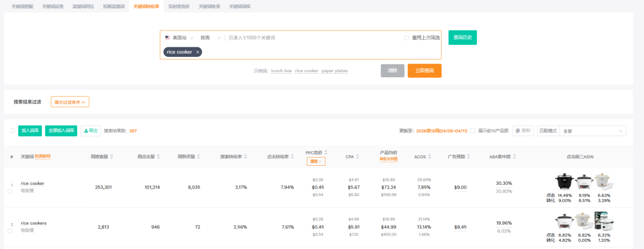Image resolution: width=644 pixels, height=249 pixels.
Task: Tick the 展示前10产品图 checkbox
Action: [x=473, y=131]
